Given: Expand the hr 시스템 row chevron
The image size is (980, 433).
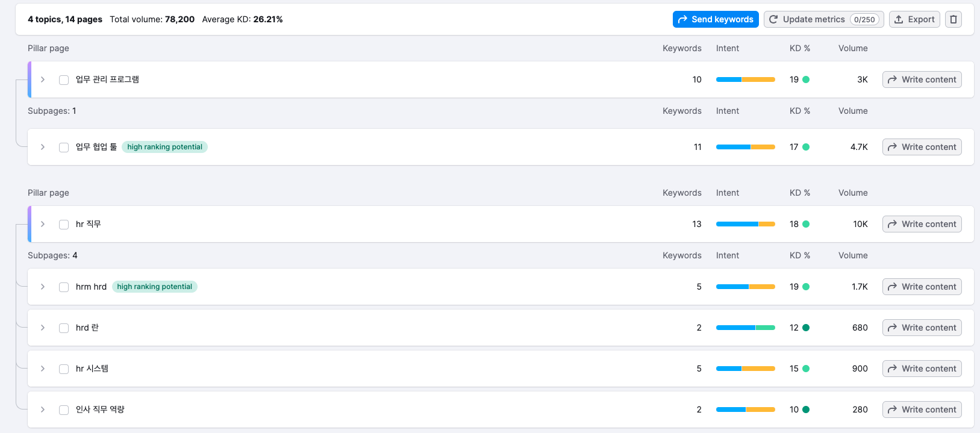Looking at the screenshot, I should pos(43,369).
